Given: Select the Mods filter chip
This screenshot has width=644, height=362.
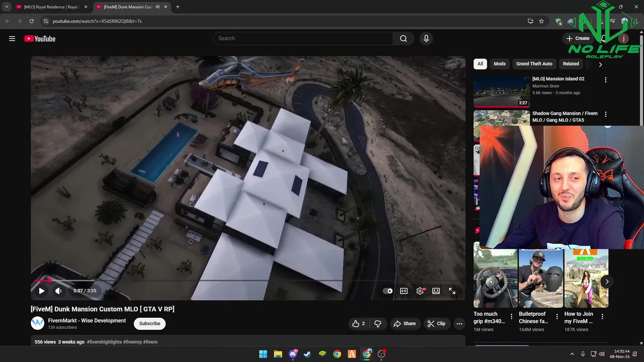Looking at the screenshot, I should pos(500,64).
